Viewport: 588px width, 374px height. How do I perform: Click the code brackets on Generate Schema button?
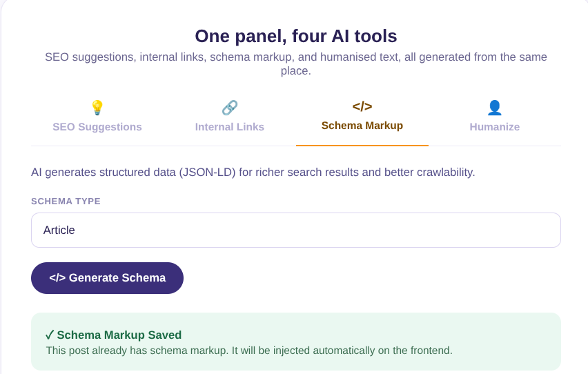tap(57, 278)
